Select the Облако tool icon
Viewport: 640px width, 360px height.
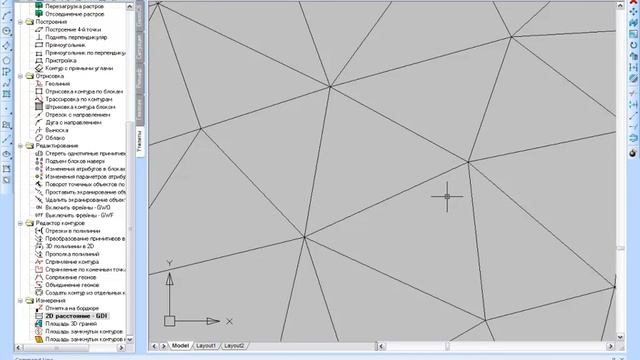pos(39,138)
